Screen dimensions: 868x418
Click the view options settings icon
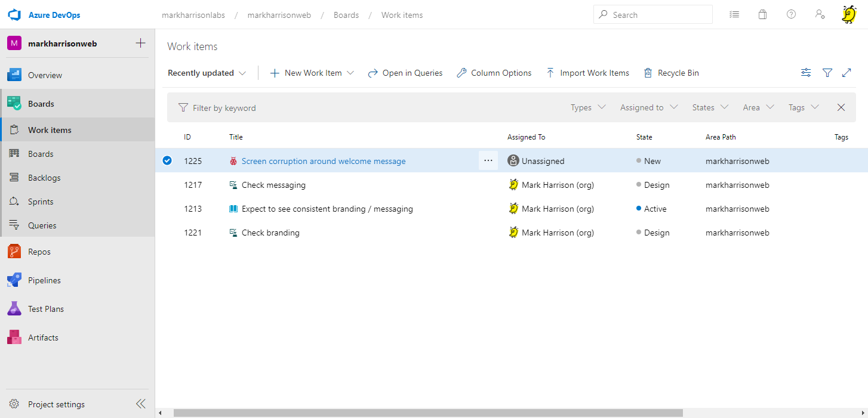tap(806, 73)
